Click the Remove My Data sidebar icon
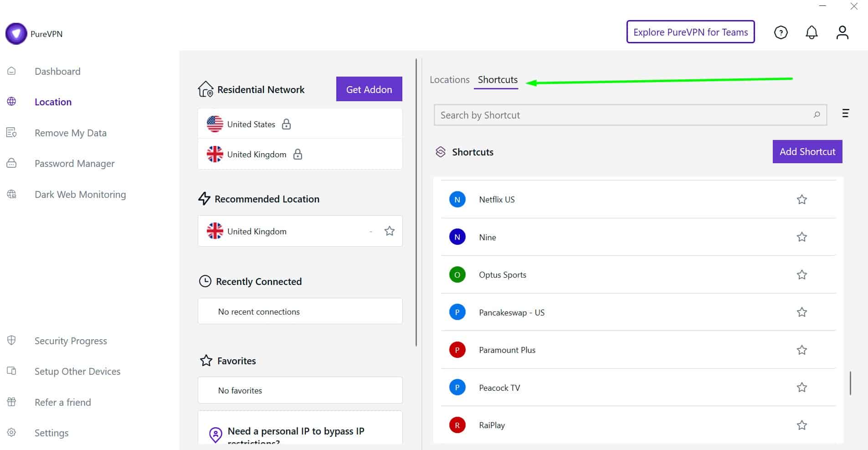The height and width of the screenshot is (450, 868). click(11, 132)
